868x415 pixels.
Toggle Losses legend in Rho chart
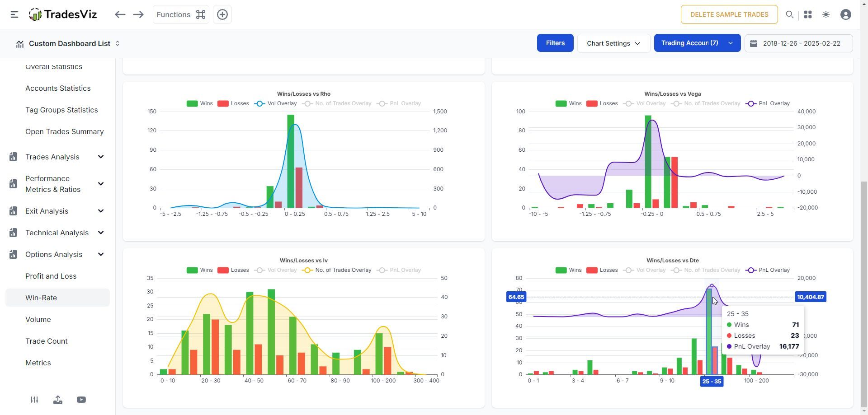[x=233, y=103]
